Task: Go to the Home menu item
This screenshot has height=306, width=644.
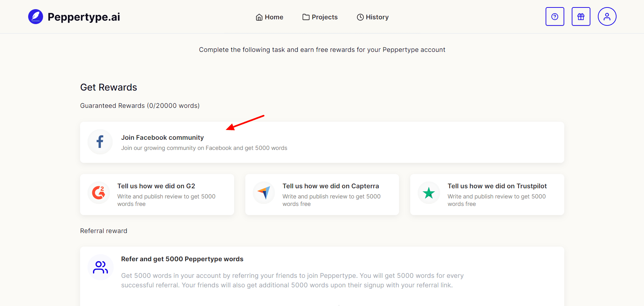Action: pyautogui.click(x=269, y=17)
